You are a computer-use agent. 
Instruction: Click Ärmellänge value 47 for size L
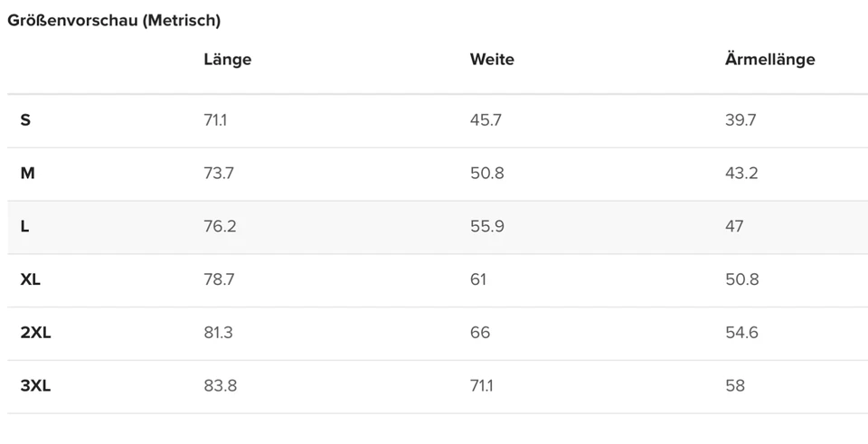coord(734,226)
